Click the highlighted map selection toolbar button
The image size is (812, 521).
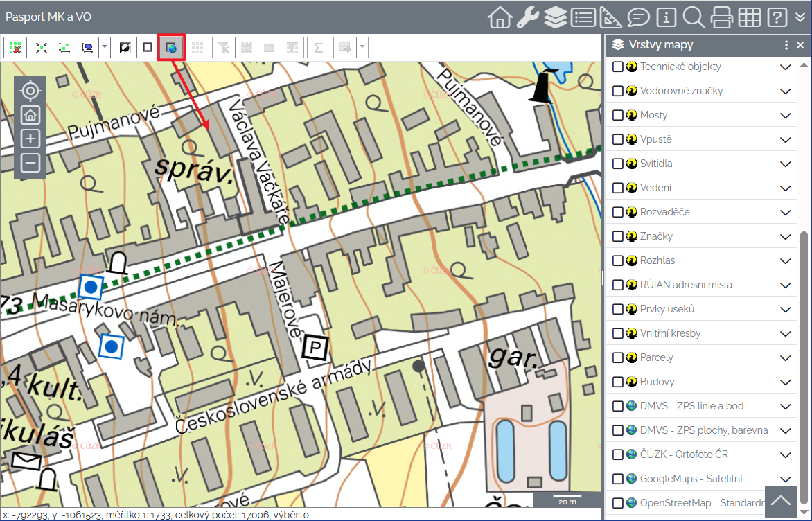(170, 48)
